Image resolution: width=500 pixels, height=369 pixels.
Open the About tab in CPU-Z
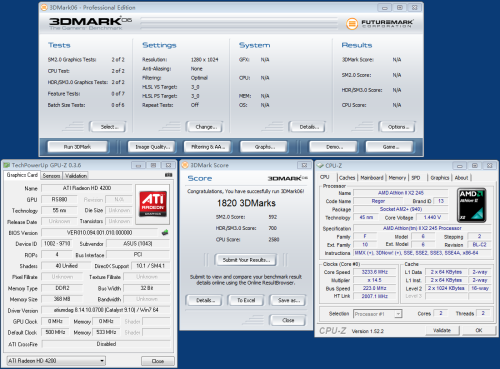(461, 178)
